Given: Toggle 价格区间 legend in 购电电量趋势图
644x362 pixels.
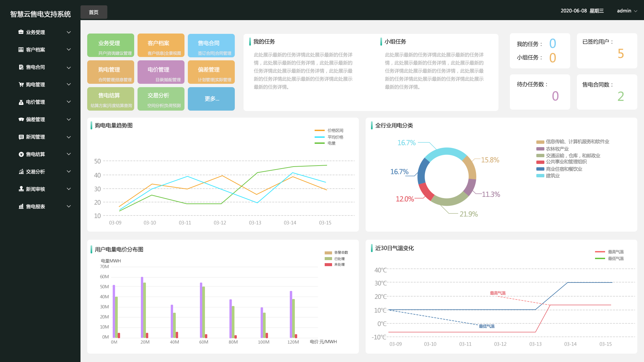Looking at the screenshot, I should [329, 130].
